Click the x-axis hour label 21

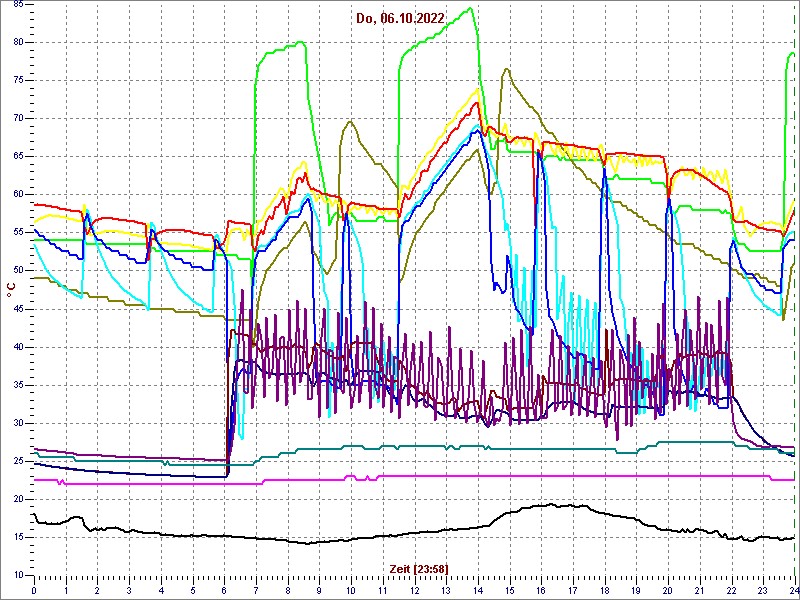coord(699,590)
